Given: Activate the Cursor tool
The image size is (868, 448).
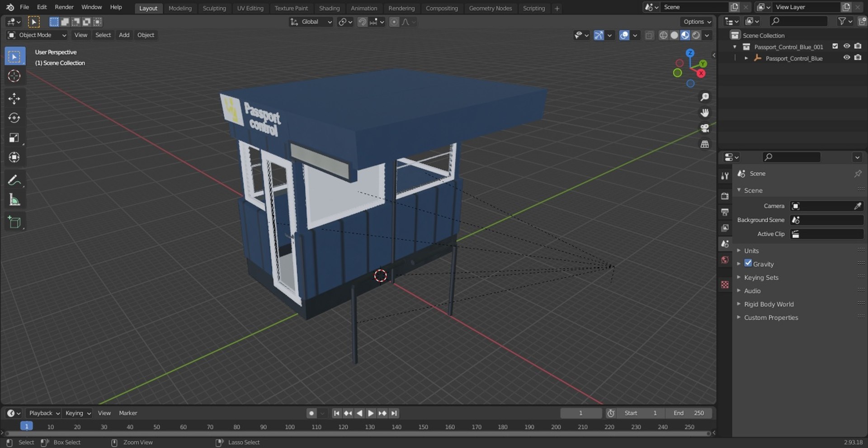Looking at the screenshot, I should pos(14,76).
